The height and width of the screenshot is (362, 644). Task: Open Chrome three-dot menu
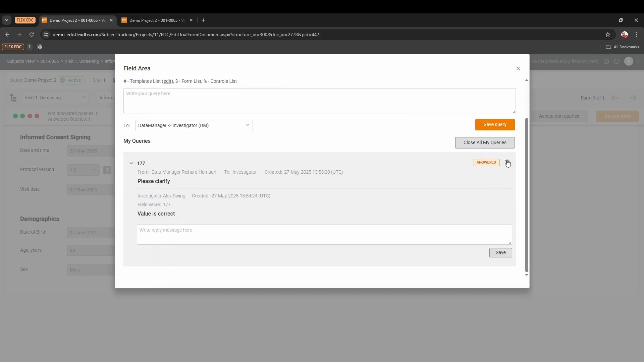pos(637,35)
